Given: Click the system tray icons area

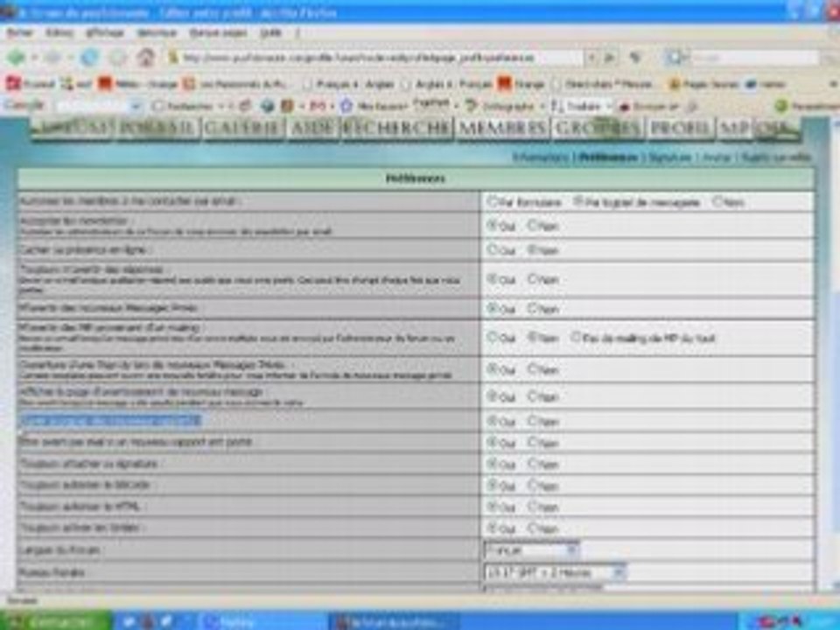Looking at the screenshot, I should [780, 621].
